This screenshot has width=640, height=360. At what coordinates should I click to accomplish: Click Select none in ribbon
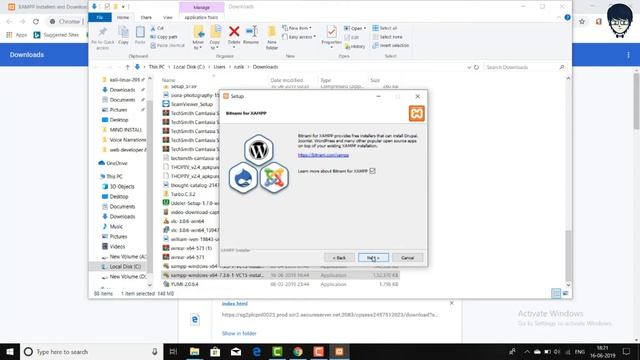[x=387, y=37]
